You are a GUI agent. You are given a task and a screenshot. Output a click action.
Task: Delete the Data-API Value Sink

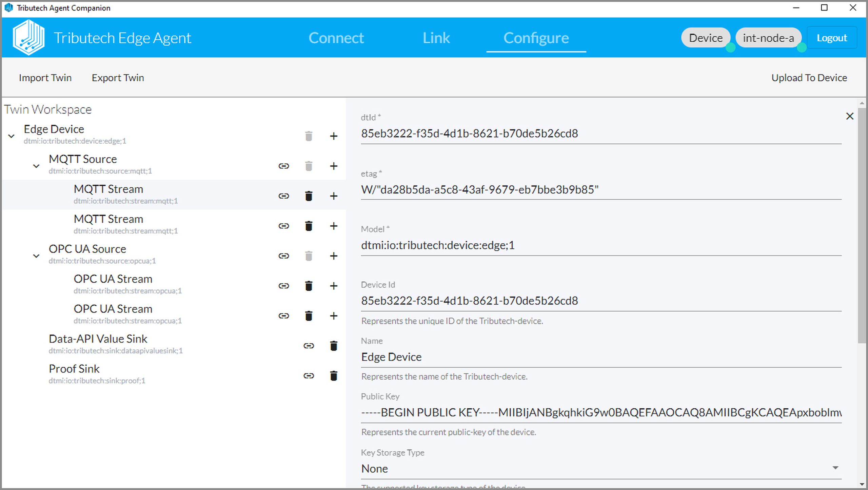point(334,346)
